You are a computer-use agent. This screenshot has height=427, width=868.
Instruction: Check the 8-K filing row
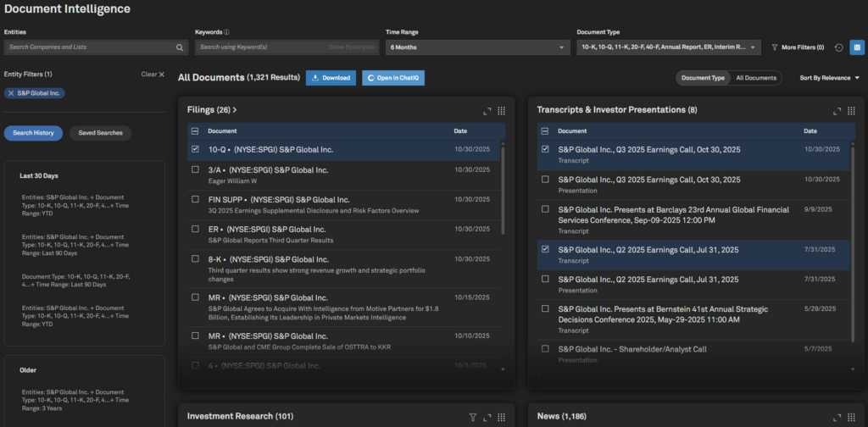click(195, 258)
